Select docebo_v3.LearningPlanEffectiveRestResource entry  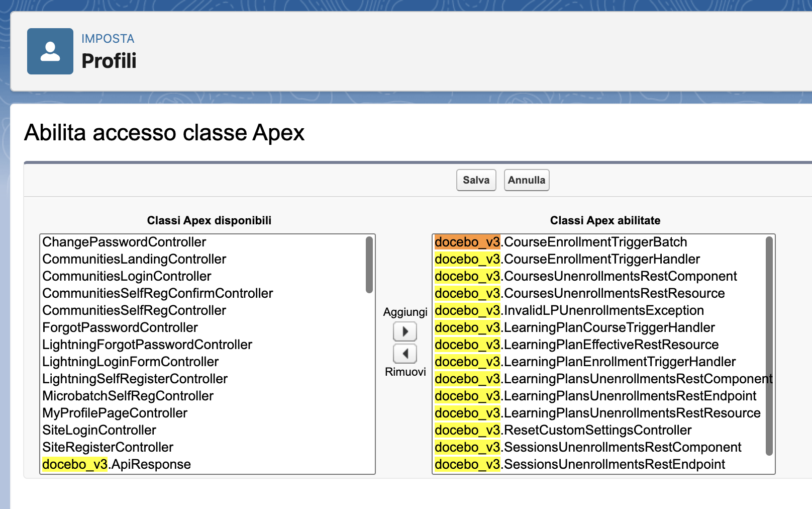577,345
